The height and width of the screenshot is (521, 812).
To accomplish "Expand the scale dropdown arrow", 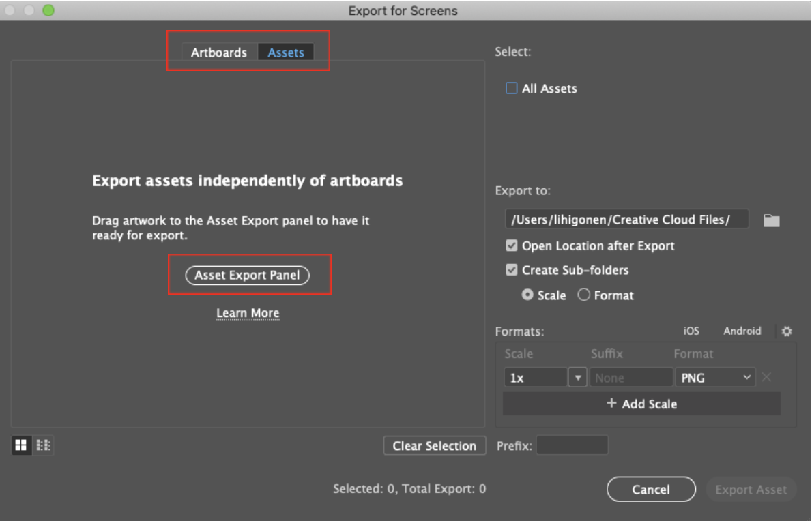I will [578, 377].
